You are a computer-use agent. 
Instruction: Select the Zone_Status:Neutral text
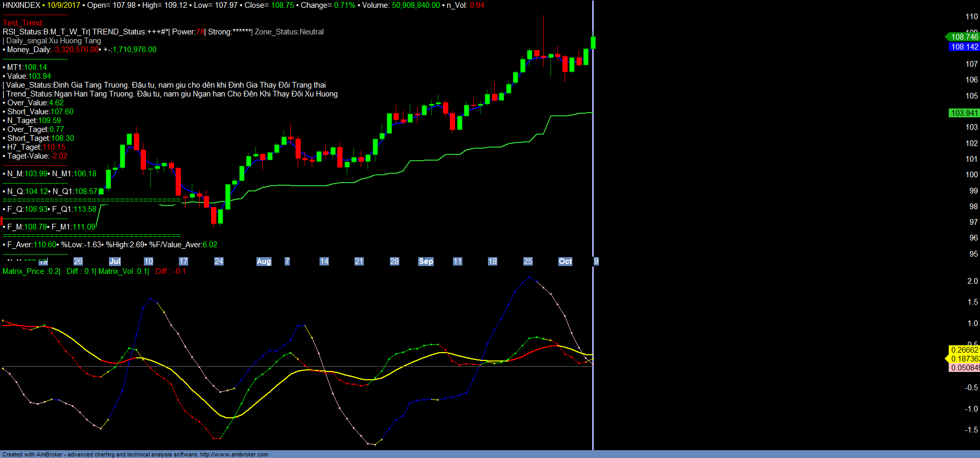click(x=289, y=32)
